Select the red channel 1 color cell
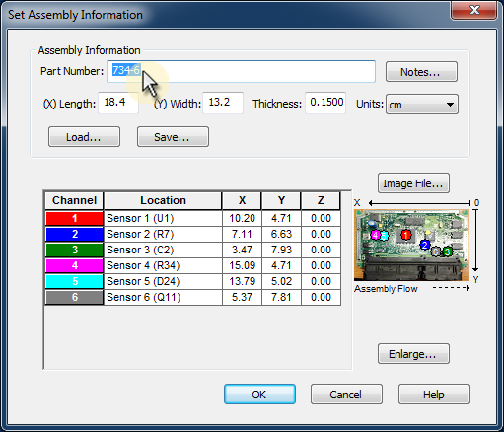 [74, 218]
